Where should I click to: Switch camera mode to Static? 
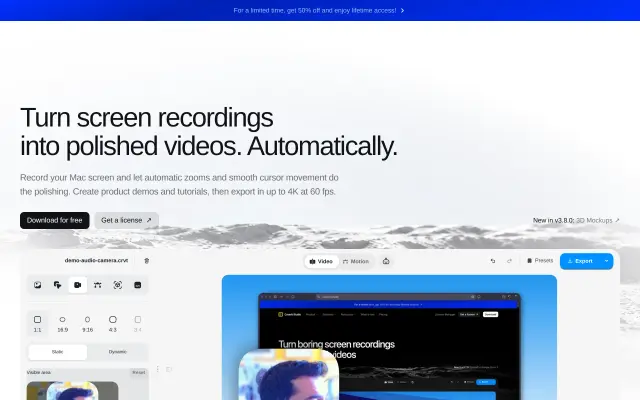[58, 352]
